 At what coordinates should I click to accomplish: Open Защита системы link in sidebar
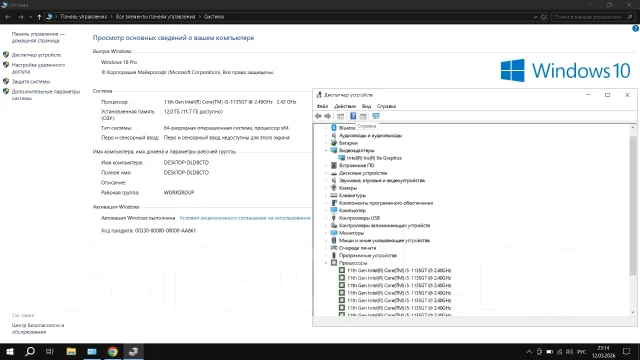(31, 82)
